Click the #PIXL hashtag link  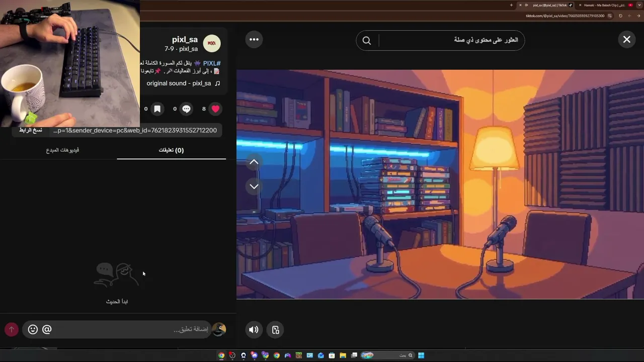(212, 63)
